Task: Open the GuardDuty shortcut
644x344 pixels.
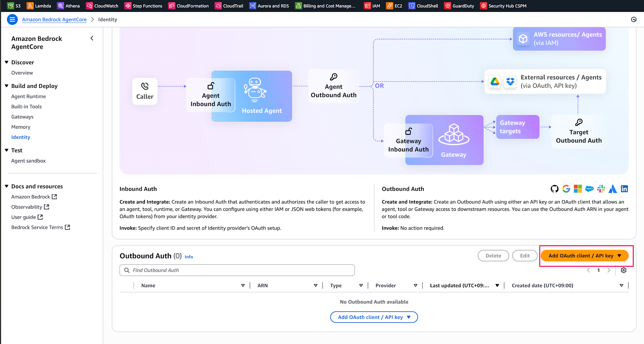Action: [459, 6]
